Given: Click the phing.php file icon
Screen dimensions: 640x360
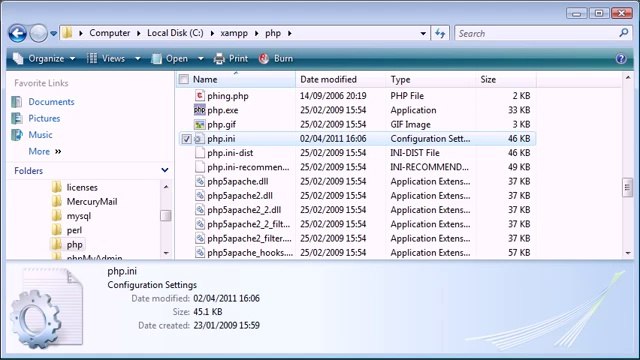Looking at the screenshot, I should coord(200,96).
